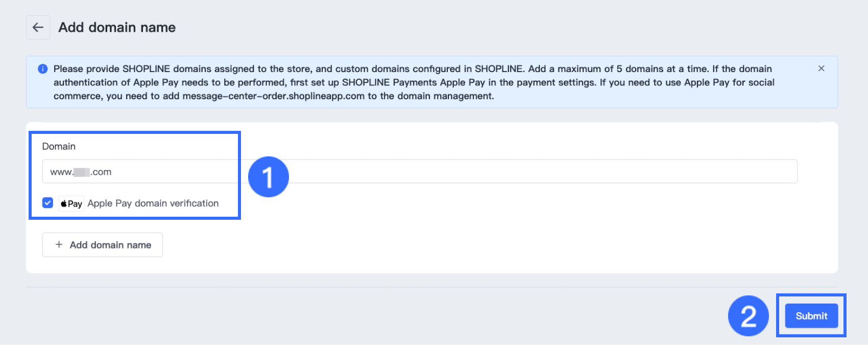Click the info banner message text
This screenshot has width=868, height=345.
coord(414,82)
